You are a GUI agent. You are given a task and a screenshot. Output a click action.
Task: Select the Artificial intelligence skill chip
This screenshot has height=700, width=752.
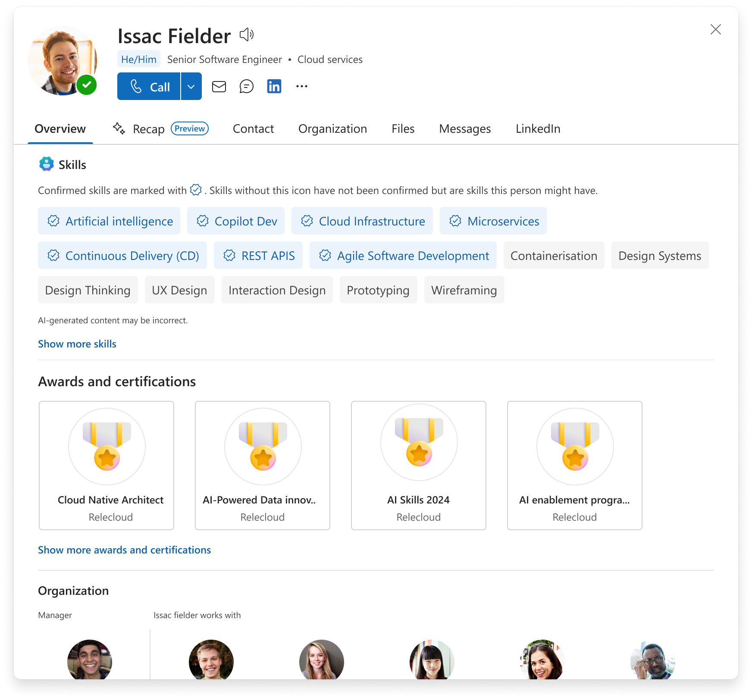pyautogui.click(x=109, y=221)
